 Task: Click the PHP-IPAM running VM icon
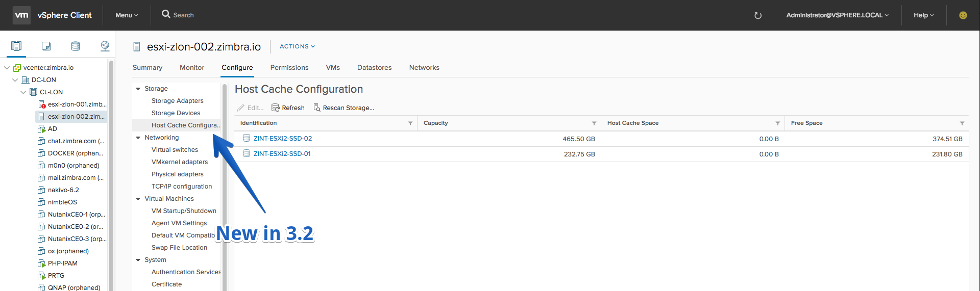[42, 263]
